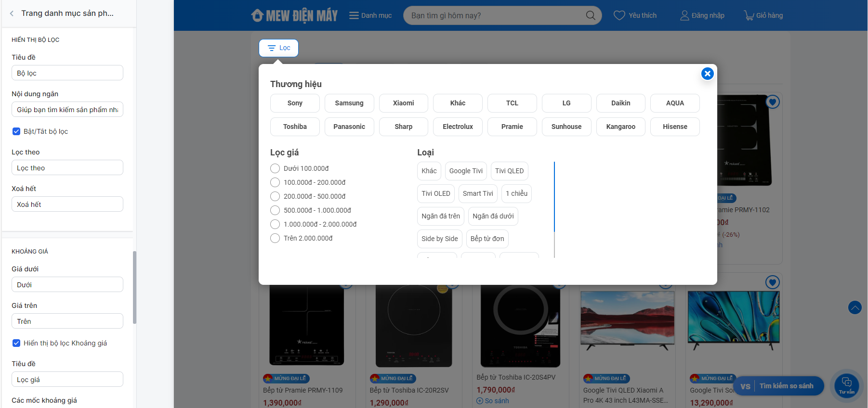This screenshot has width=868, height=408.
Task: Select the Sharp brand chip
Action: (404, 127)
